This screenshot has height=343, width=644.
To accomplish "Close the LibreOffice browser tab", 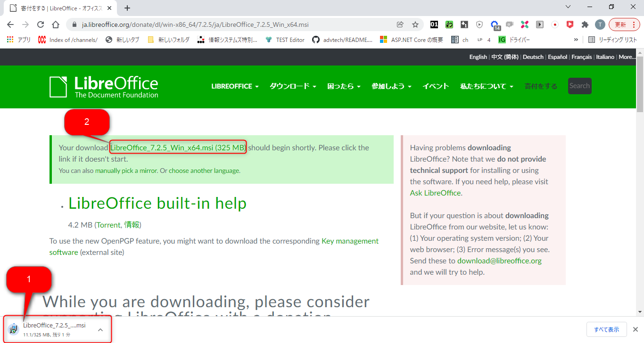I will tap(110, 8).
